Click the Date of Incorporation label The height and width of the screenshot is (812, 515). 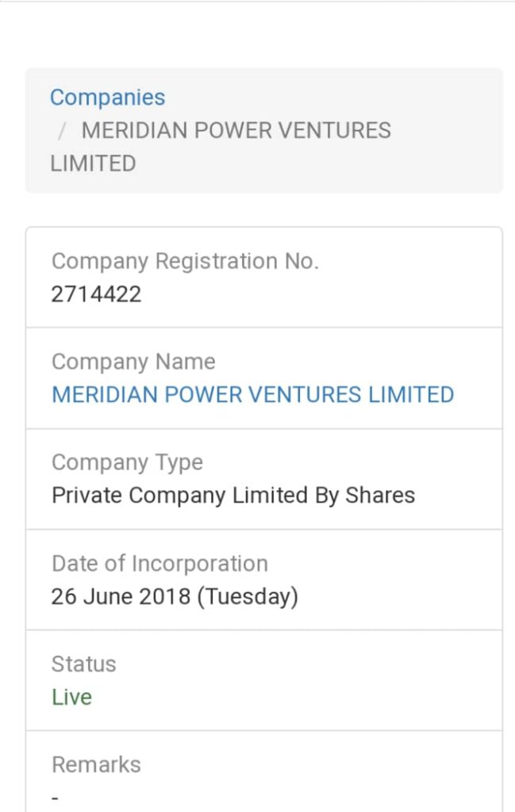[159, 564]
